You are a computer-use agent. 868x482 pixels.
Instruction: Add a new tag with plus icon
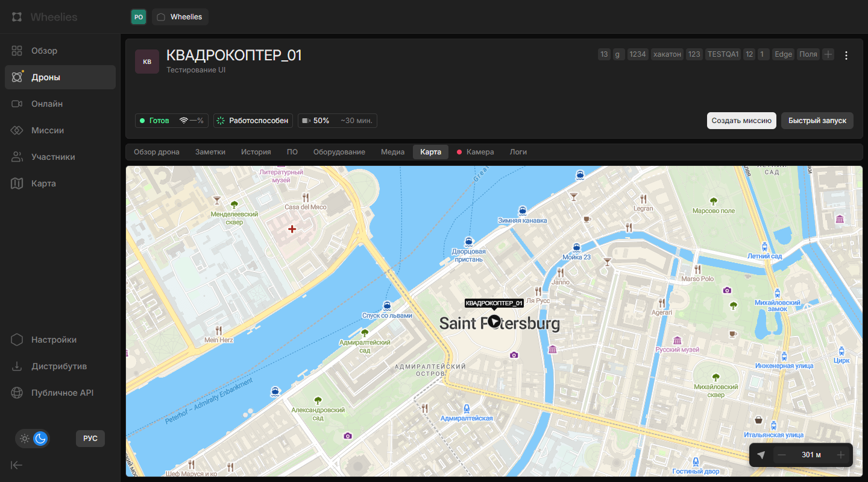(x=828, y=54)
